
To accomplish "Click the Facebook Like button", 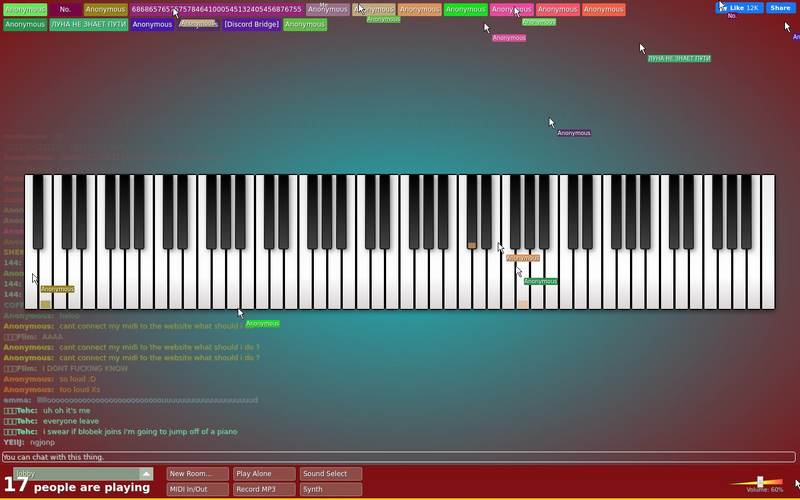I will (x=739, y=8).
